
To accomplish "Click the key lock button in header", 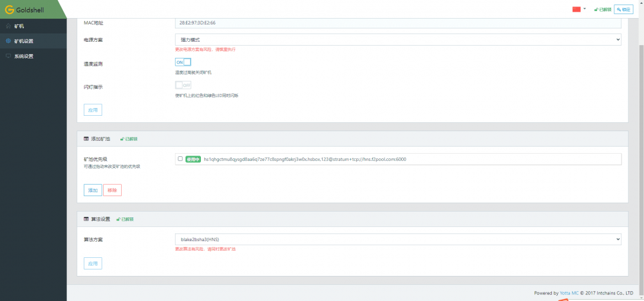I will [x=623, y=10].
